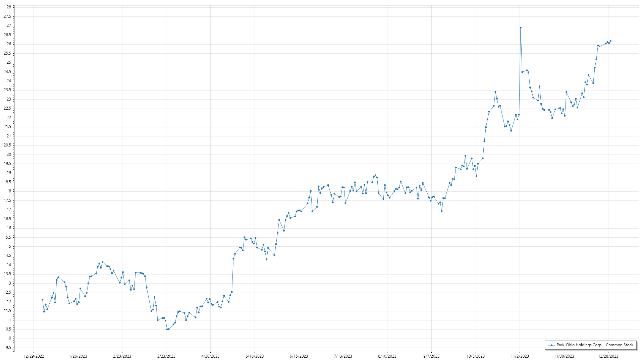Click the 1/26/2023 x-axis date label
Viewport: 644px width, 362px height.
click(78, 356)
